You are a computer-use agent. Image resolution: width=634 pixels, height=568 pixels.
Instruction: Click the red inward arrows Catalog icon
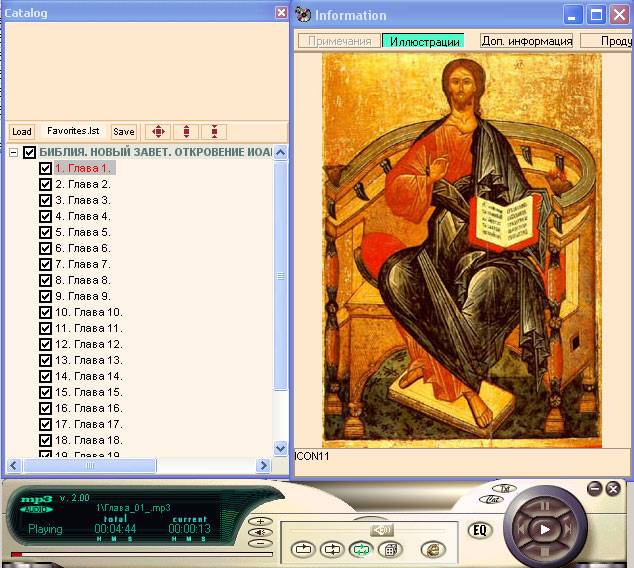point(214,131)
